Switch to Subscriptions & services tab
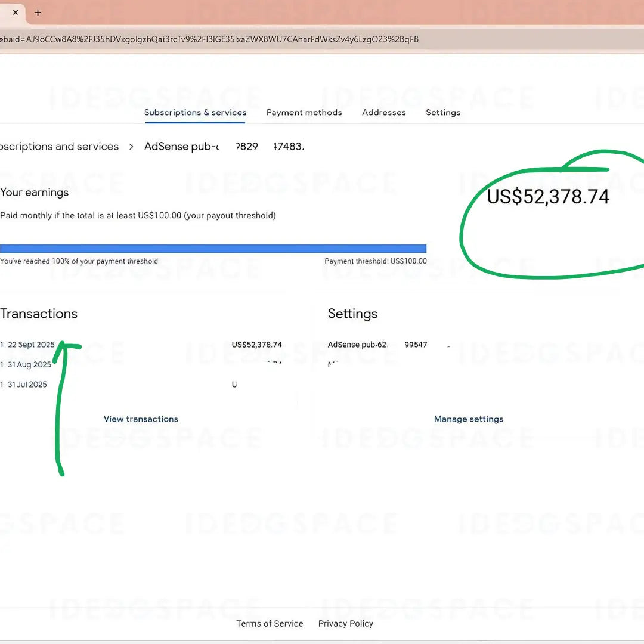This screenshot has height=644, width=644. pos(195,113)
